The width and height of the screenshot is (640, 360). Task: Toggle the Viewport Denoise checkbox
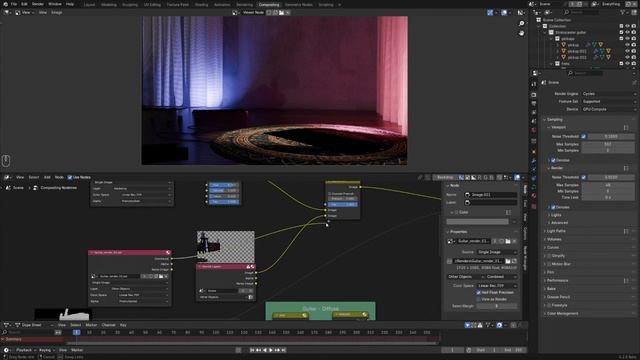pyautogui.click(x=553, y=160)
